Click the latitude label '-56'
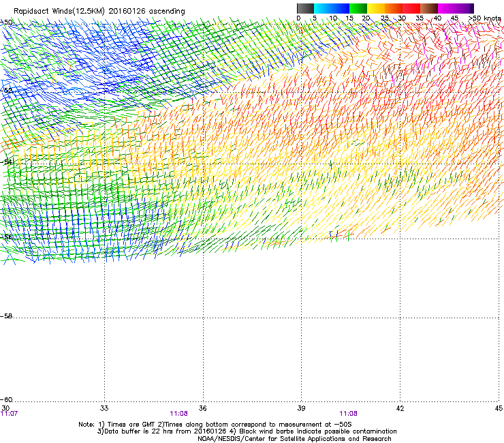 (6, 237)
